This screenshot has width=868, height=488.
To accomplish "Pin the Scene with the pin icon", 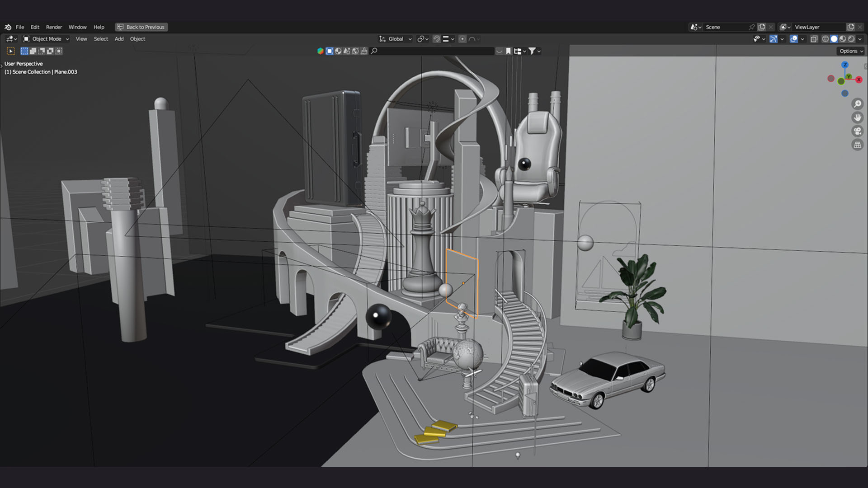I will pyautogui.click(x=751, y=27).
